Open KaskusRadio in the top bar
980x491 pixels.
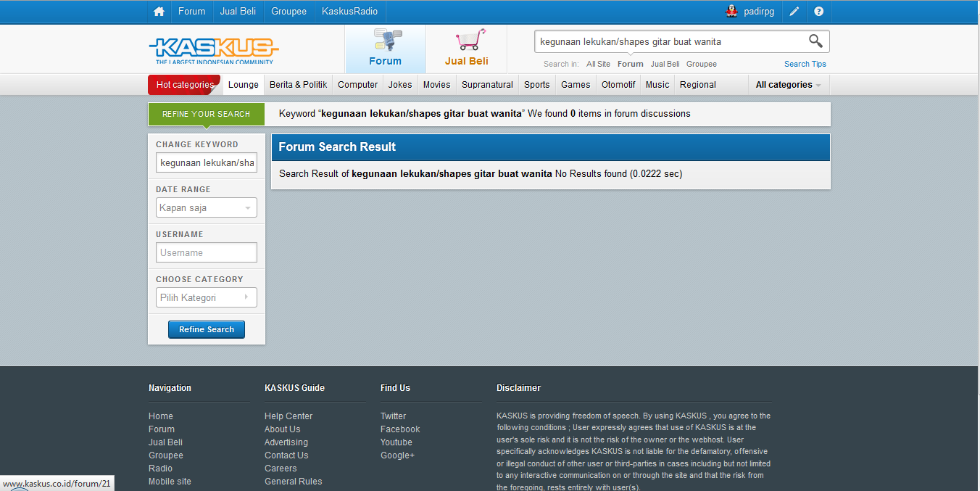(350, 12)
